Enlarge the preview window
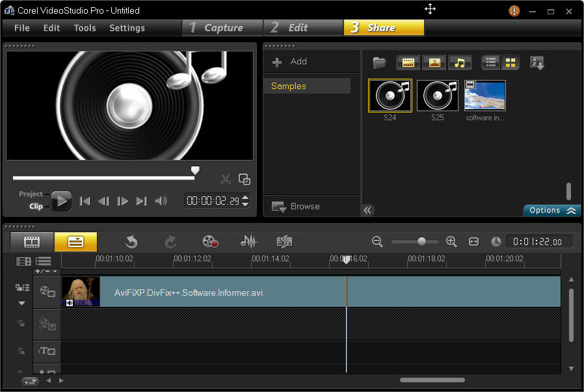Viewport: 584px width, 392px height. pyautogui.click(x=245, y=179)
